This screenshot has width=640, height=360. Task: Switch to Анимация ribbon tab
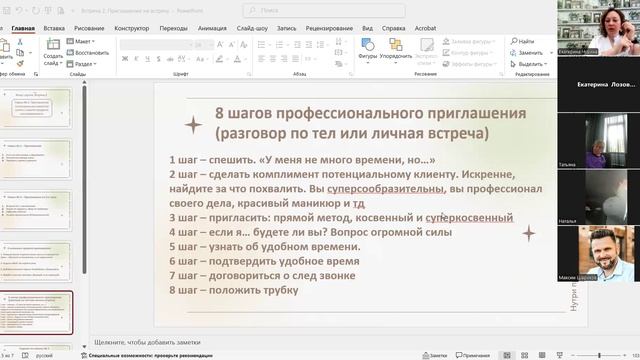(x=212, y=28)
